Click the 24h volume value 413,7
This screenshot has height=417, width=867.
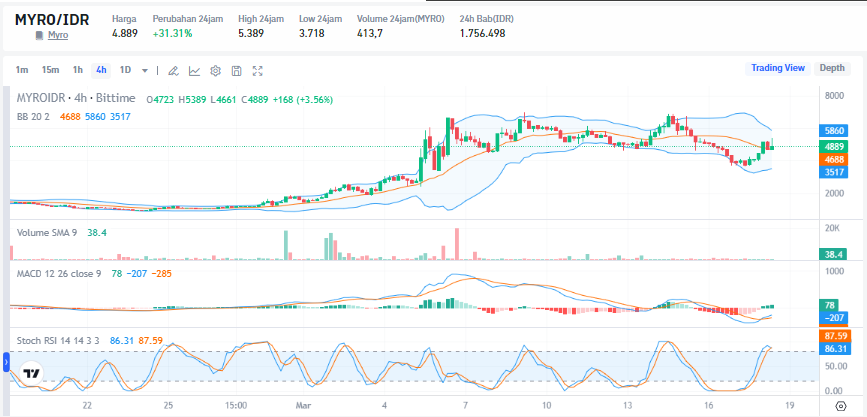click(370, 33)
